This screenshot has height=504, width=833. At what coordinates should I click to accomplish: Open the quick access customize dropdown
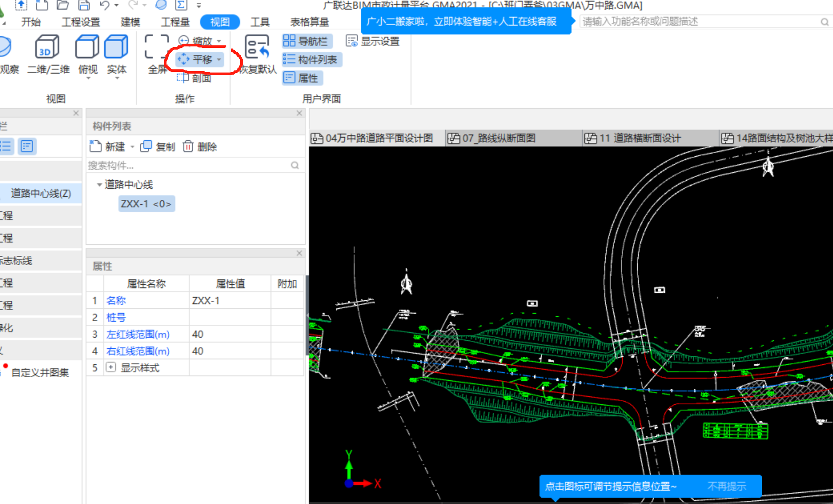pos(199,5)
